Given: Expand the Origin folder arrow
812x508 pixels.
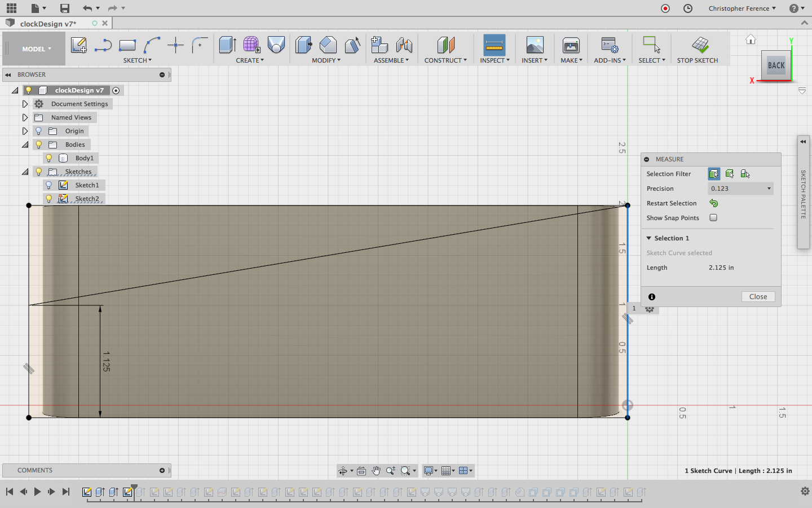Looking at the screenshot, I should (25, 131).
